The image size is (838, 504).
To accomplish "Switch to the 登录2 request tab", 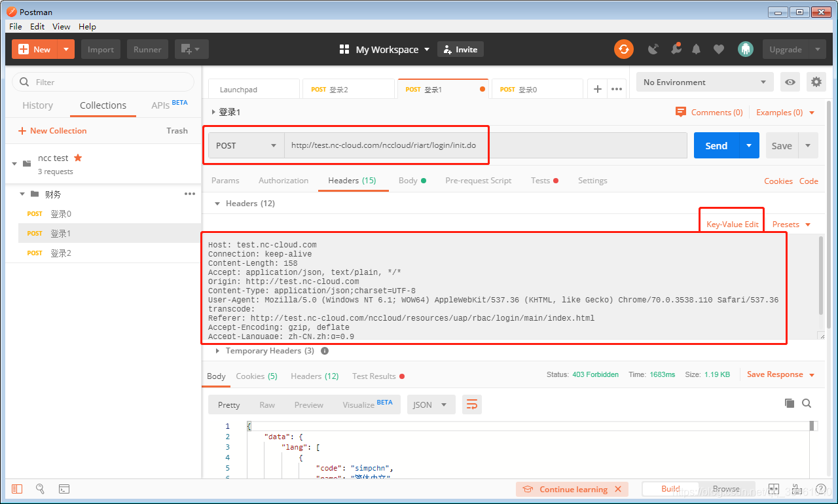I will (x=350, y=89).
